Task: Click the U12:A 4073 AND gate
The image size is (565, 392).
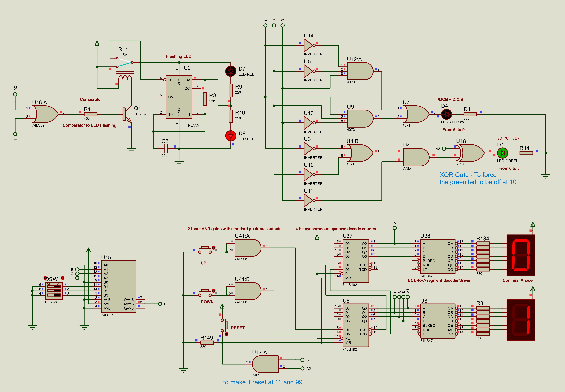Action: tap(360, 71)
